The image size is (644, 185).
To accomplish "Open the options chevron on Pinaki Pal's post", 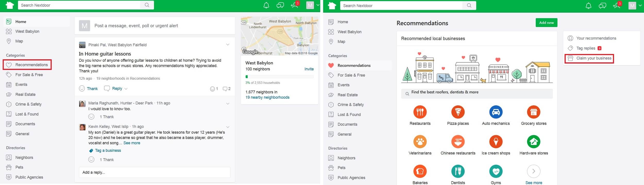I will (228, 45).
